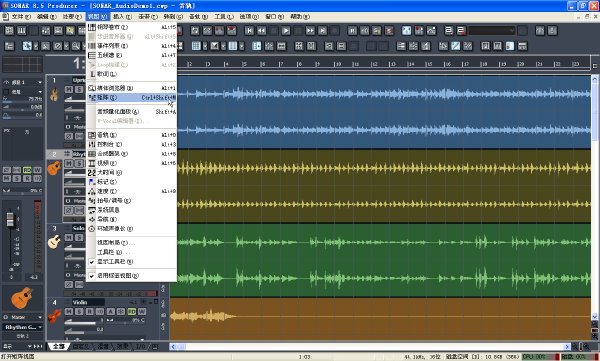This screenshot has width=600, height=361.
Task: Toggle inspector RD automation read button
Action: pyautogui.click(x=27, y=170)
